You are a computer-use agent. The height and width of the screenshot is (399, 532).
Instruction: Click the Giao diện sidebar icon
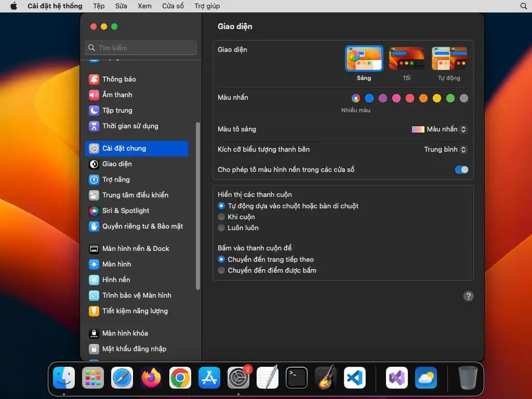point(94,164)
